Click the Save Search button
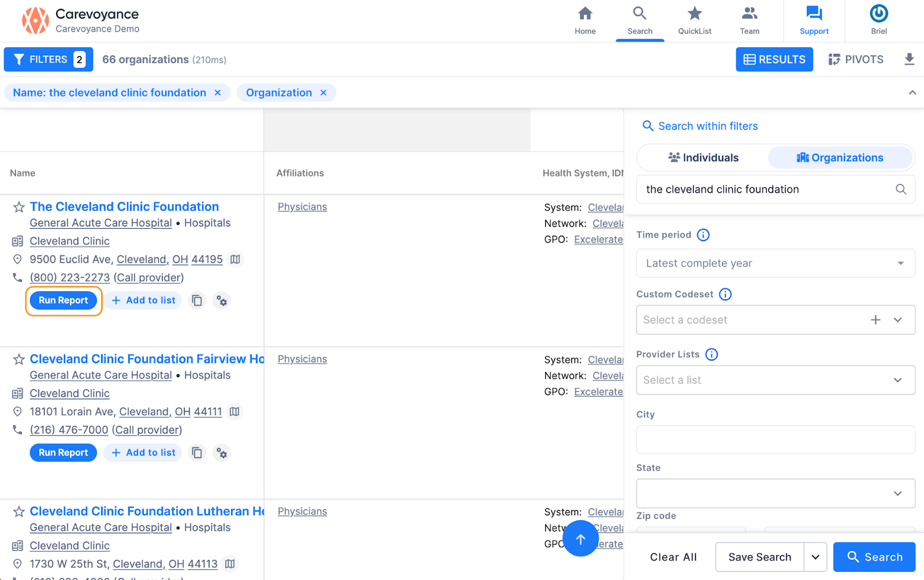This screenshot has width=924, height=580. tap(759, 557)
